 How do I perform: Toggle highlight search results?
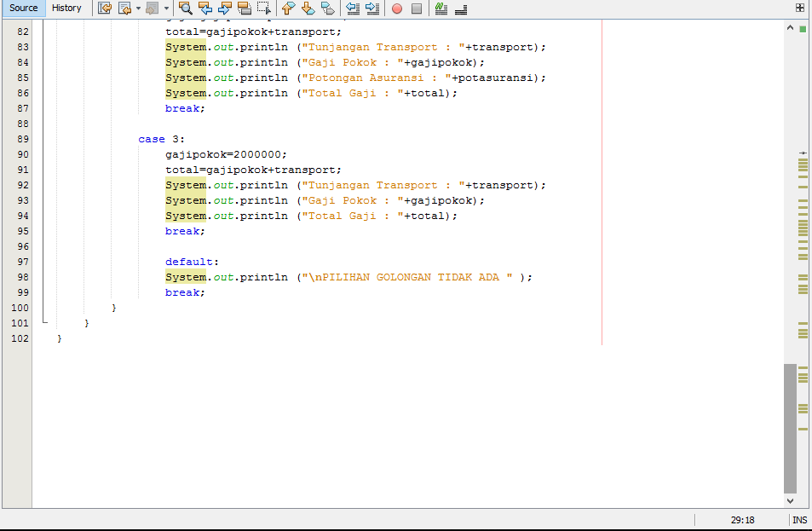[245, 9]
